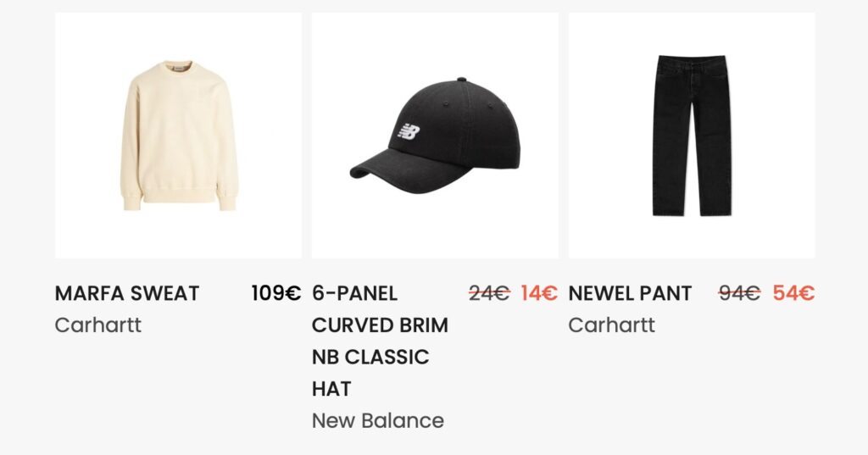Click the crossed-out 24€ original price
Screen dimensions: 868x455
(x=489, y=293)
